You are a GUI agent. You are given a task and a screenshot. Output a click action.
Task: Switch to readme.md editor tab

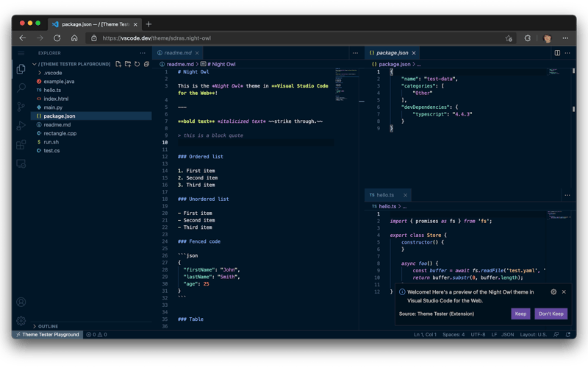178,53
